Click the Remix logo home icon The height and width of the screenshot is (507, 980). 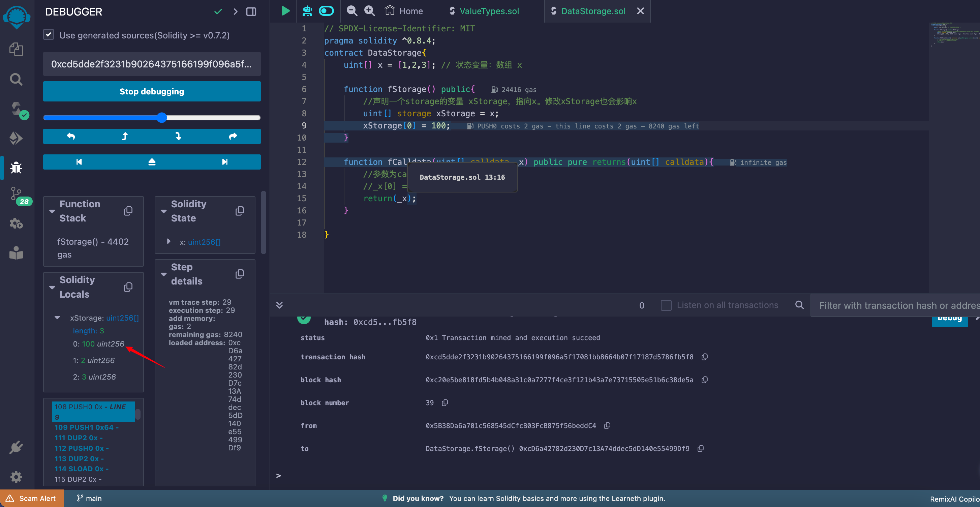[x=17, y=17]
